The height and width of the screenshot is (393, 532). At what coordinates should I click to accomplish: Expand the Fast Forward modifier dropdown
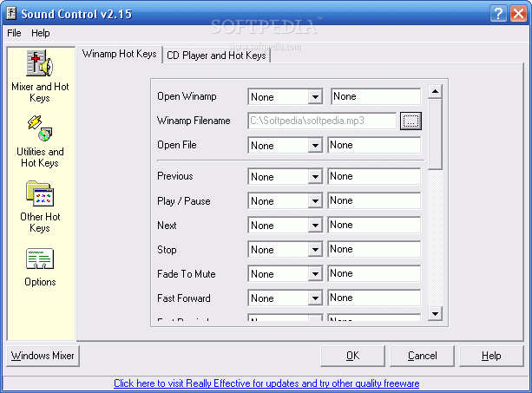tap(315, 298)
